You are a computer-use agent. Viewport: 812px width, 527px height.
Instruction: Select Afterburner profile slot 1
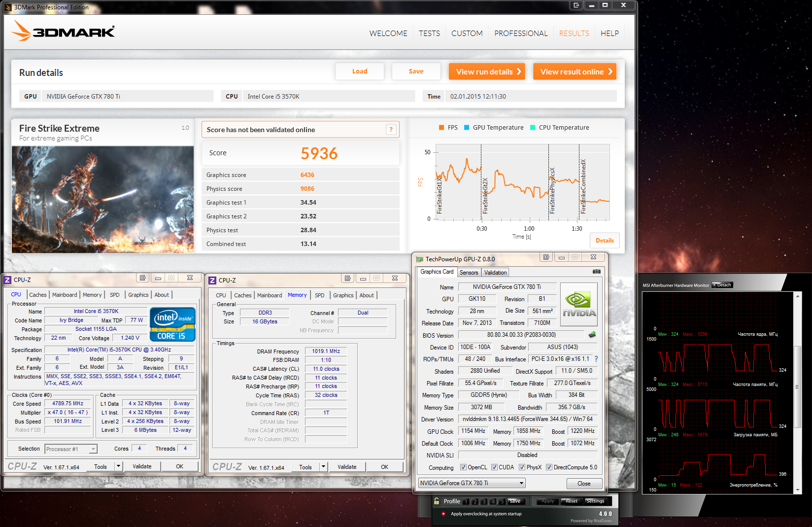point(466,501)
